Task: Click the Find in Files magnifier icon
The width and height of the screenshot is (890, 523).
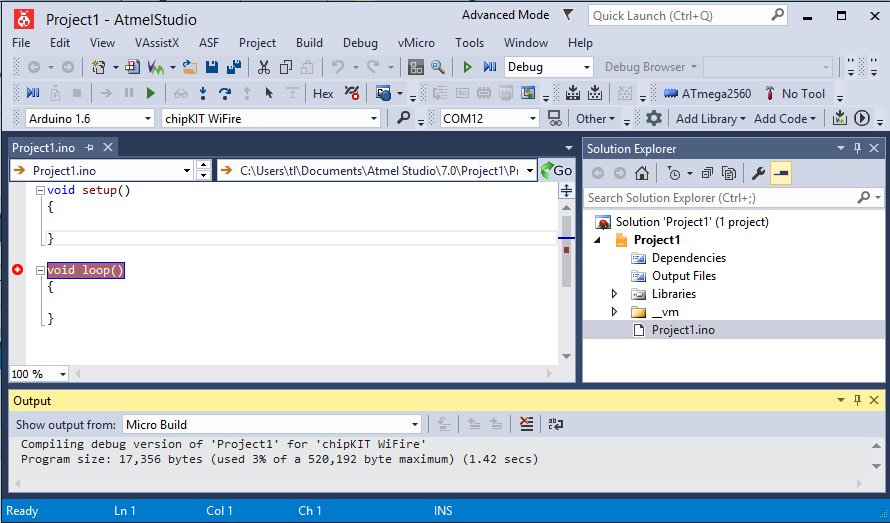Action: click(x=438, y=67)
